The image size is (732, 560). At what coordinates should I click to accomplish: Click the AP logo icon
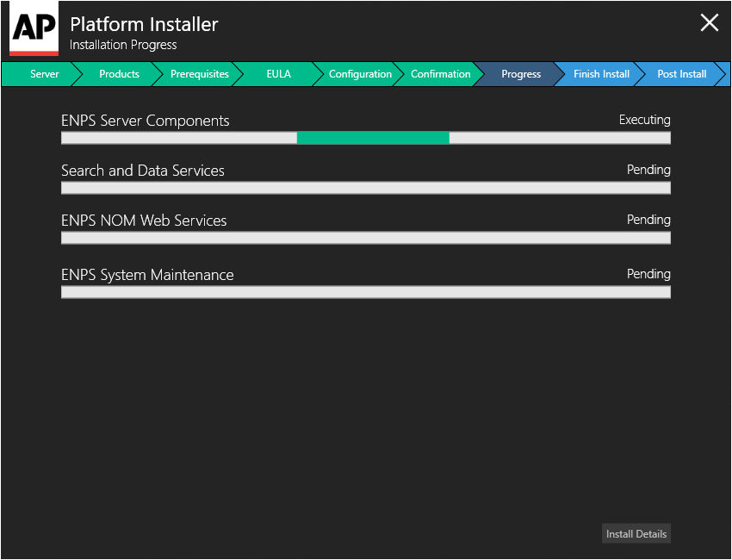tap(34, 28)
